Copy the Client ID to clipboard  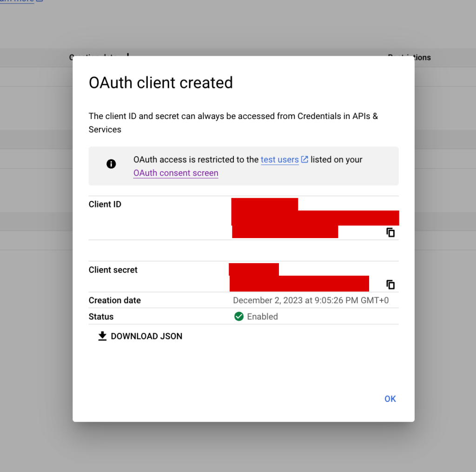click(390, 233)
